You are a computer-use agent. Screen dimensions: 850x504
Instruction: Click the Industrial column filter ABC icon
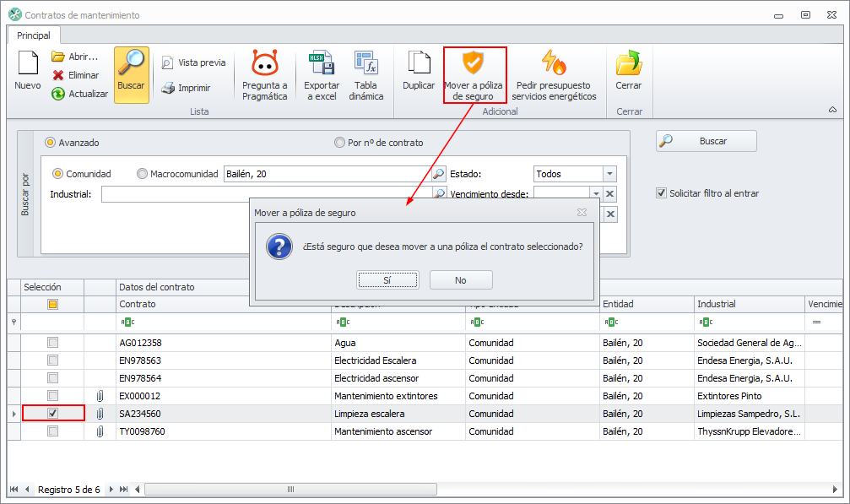point(706,322)
